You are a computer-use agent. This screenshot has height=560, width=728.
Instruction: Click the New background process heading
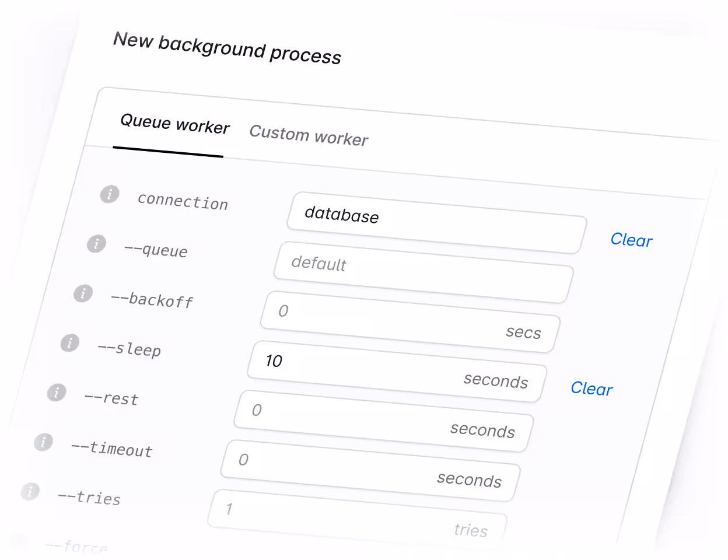(227, 47)
